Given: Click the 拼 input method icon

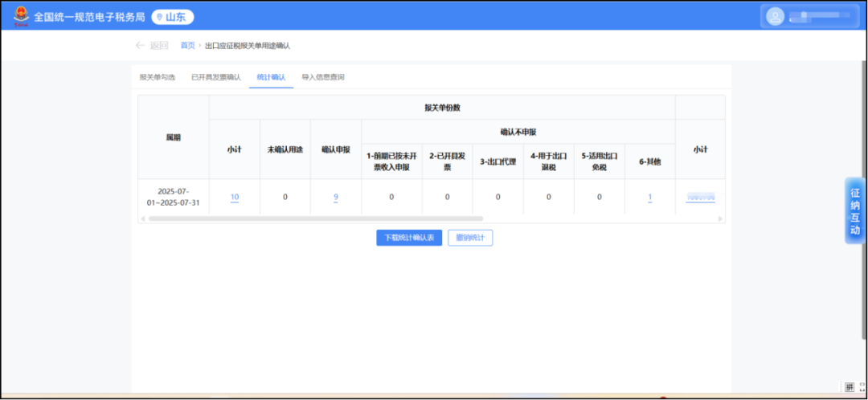Looking at the screenshot, I should 850,386.
